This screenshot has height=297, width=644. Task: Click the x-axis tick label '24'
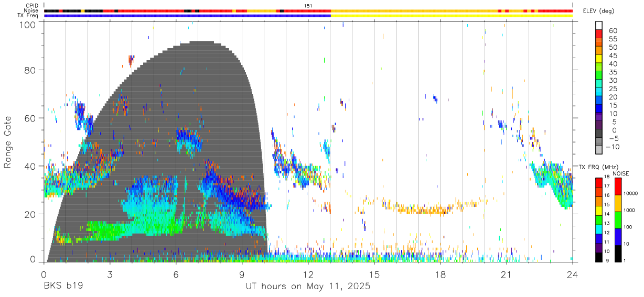pos(573,274)
